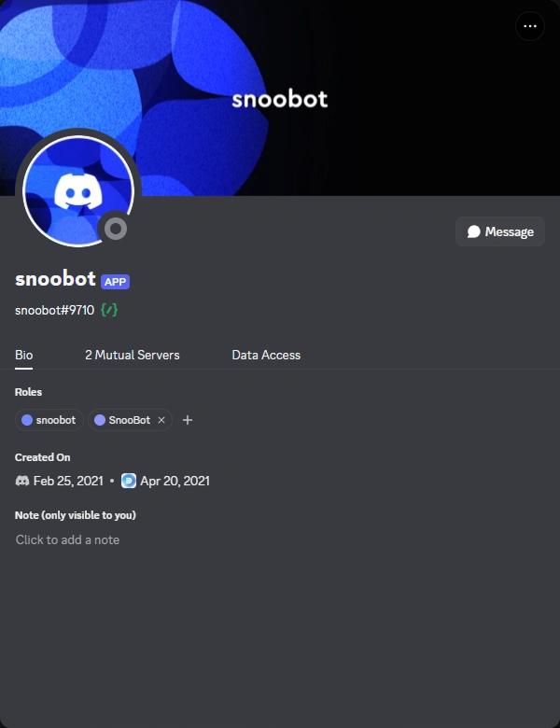Click the server icon beside Apr 20, 2021
The height and width of the screenshot is (728, 560).
coord(129,481)
